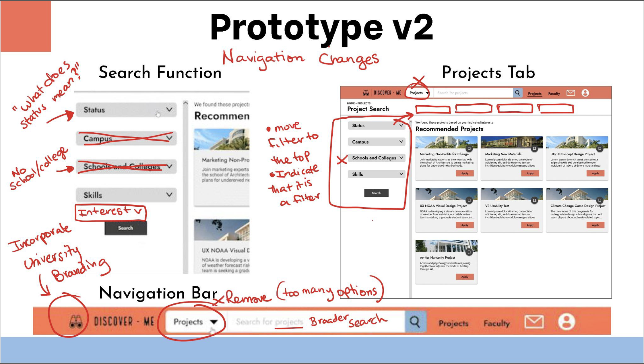Expand the large Skills dropdown filter
The height and width of the screenshot is (364, 644).
coord(126,195)
